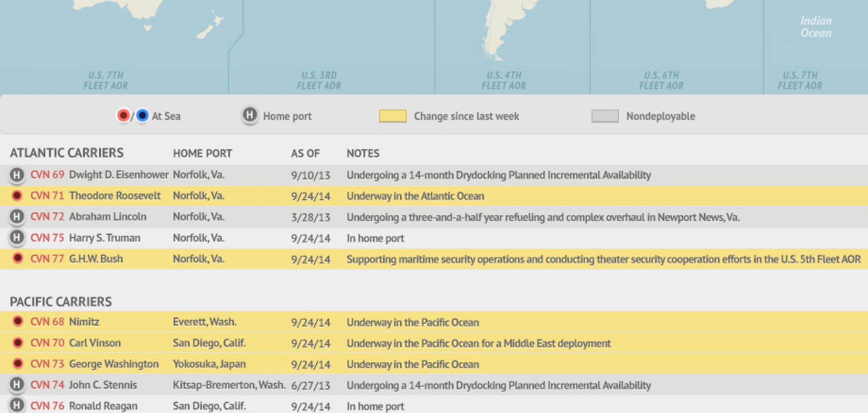Click the ship name Carl Vinson
Image resolution: width=868 pixels, height=413 pixels.
click(x=95, y=343)
